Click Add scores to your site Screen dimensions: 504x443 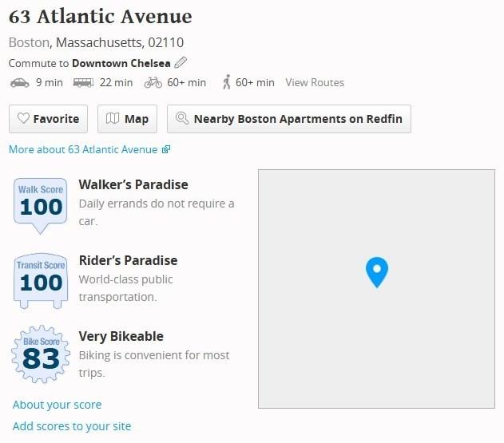click(x=72, y=426)
